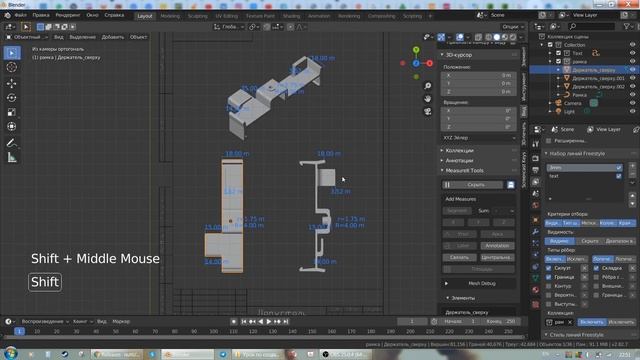Viewport: 640px width, 360px height.
Task: Toggle camera view icon in viewport
Action: pyautogui.click(x=427, y=111)
